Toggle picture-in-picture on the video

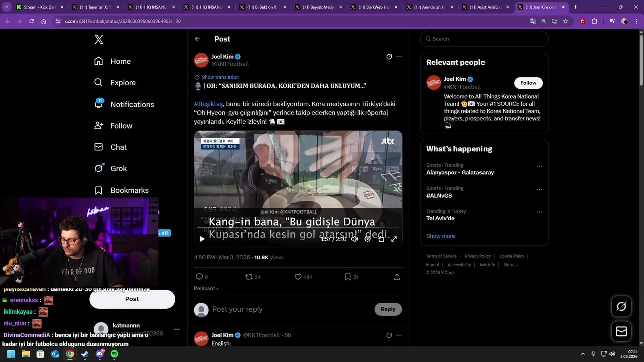tap(381, 239)
